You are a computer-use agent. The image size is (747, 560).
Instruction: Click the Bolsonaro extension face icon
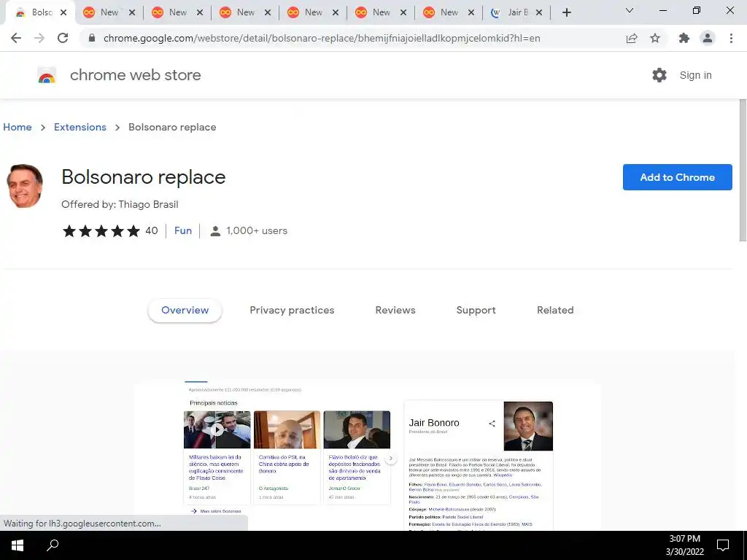coord(25,186)
